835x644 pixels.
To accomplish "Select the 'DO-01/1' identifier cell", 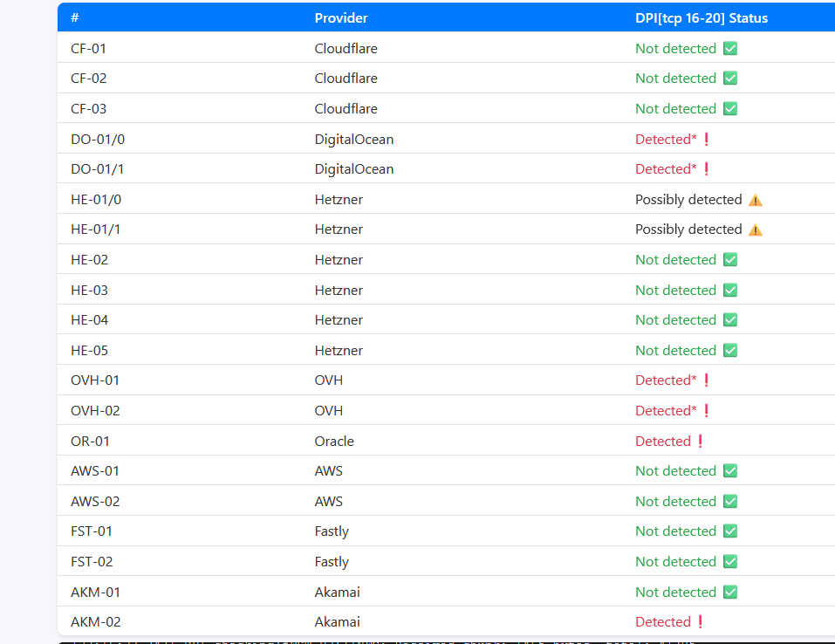I will (97, 169).
